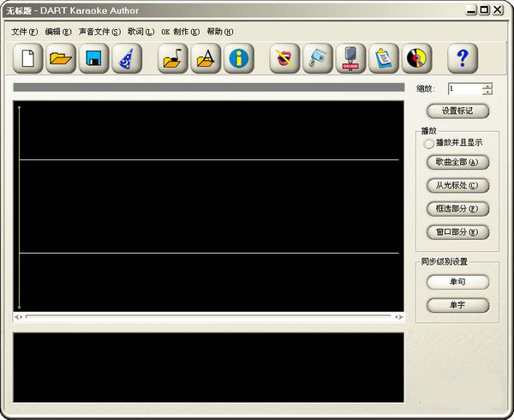514x420 pixels.
Task: Click the waveform scrollbar right arrow
Action: [399, 317]
